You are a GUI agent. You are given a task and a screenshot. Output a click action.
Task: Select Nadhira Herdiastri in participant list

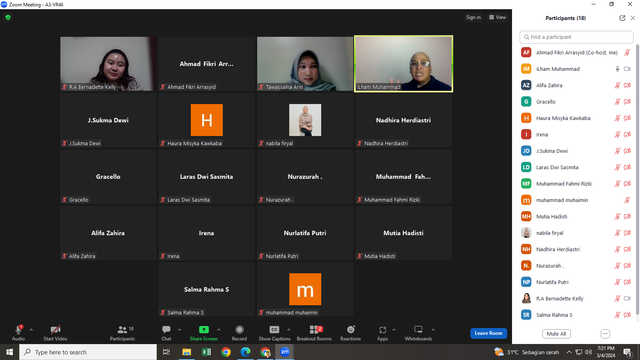click(x=576, y=249)
